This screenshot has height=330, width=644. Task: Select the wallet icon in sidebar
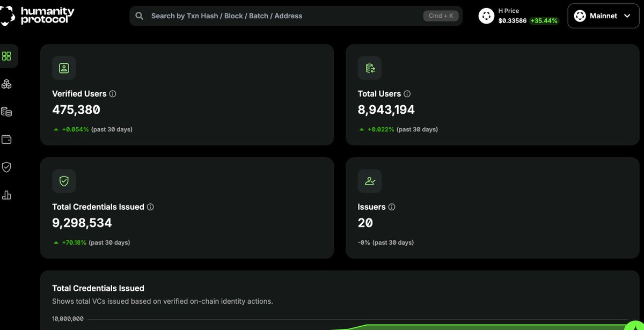[x=7, y=140]
